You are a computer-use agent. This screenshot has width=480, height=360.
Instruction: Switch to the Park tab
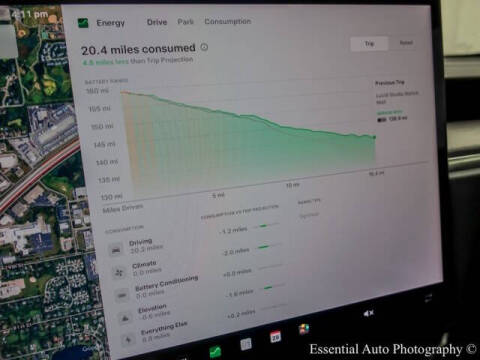pyautogui.click(x=185, y=22)
